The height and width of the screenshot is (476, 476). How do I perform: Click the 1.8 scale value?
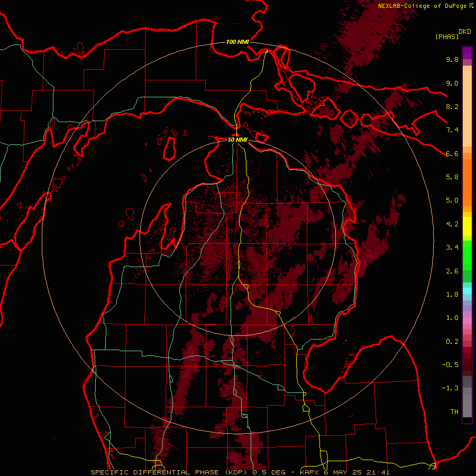point(452,295)
